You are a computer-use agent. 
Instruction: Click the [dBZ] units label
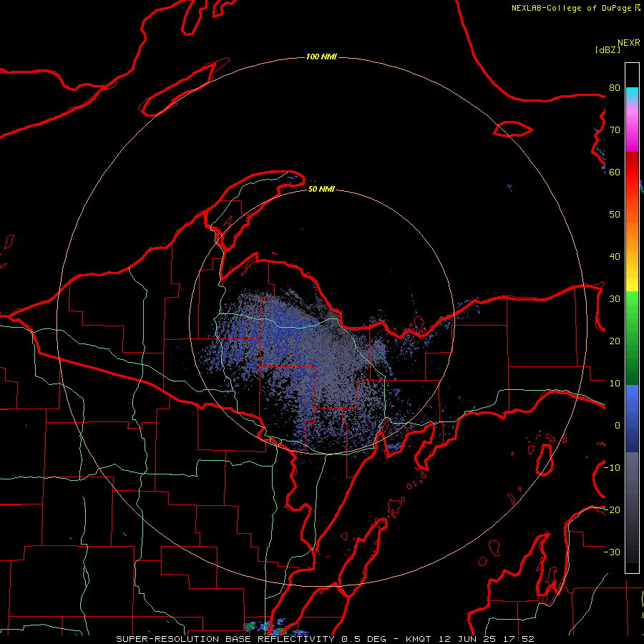point(608,49)
